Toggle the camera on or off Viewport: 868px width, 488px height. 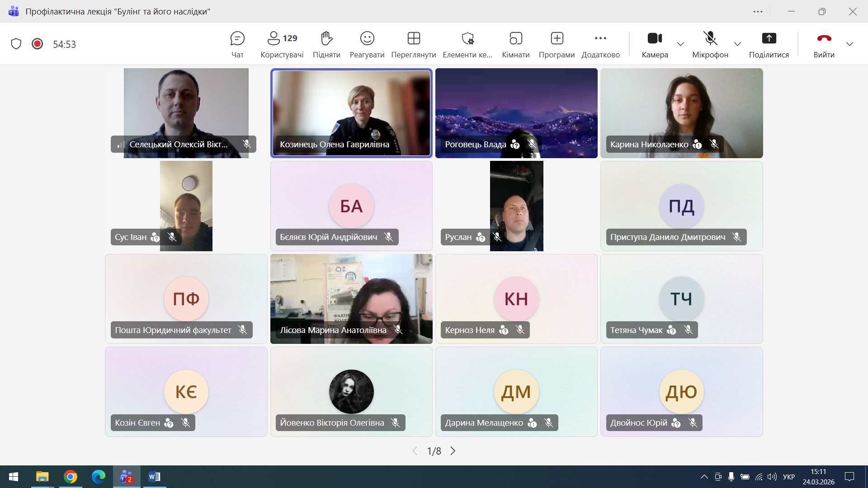(x=655, y=44)
